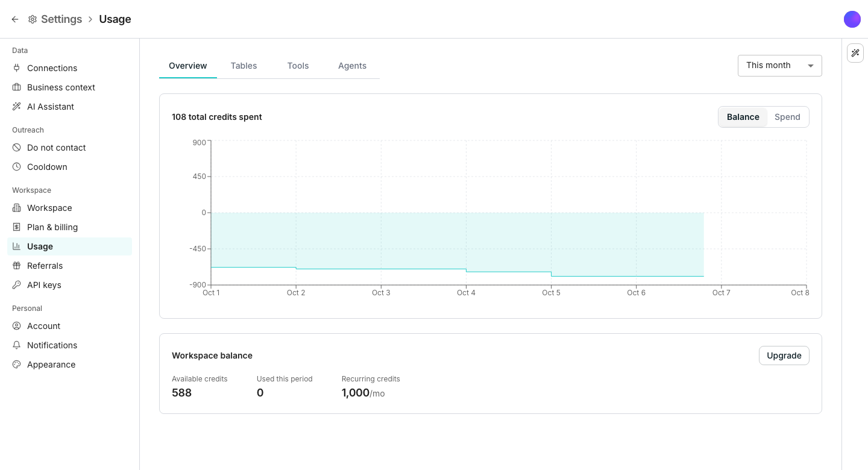Click the Notifications bell icon
The height and width of the screenshot is (470, 868).
16,345
